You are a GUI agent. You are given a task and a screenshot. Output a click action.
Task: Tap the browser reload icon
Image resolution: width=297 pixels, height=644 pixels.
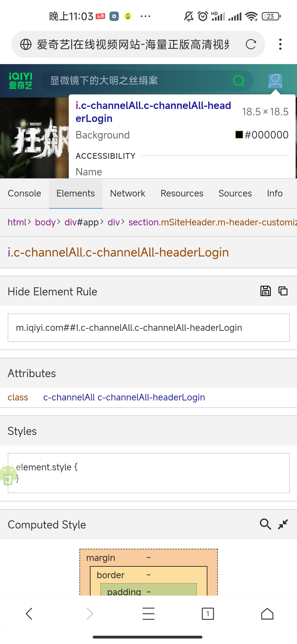[x=251, y=44]
